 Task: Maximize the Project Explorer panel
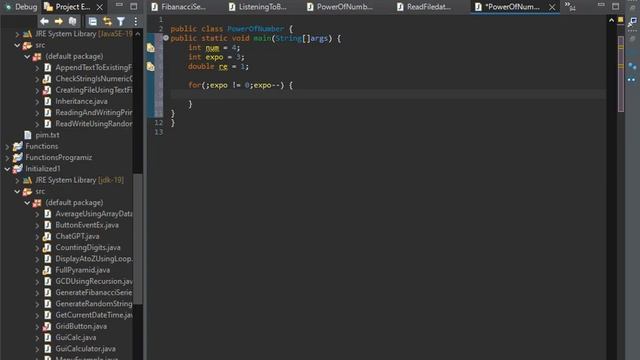click(x=133, y=6)
